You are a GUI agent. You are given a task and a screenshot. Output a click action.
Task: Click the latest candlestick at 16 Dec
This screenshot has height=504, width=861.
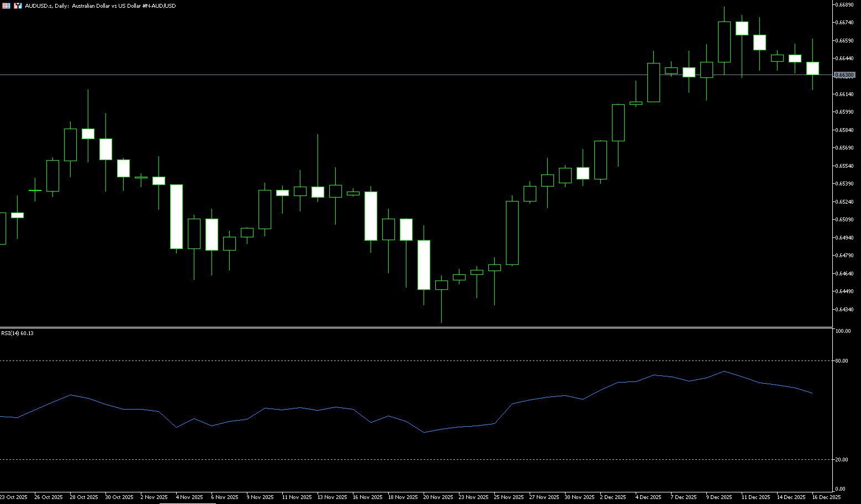click(x=812, y=68)
